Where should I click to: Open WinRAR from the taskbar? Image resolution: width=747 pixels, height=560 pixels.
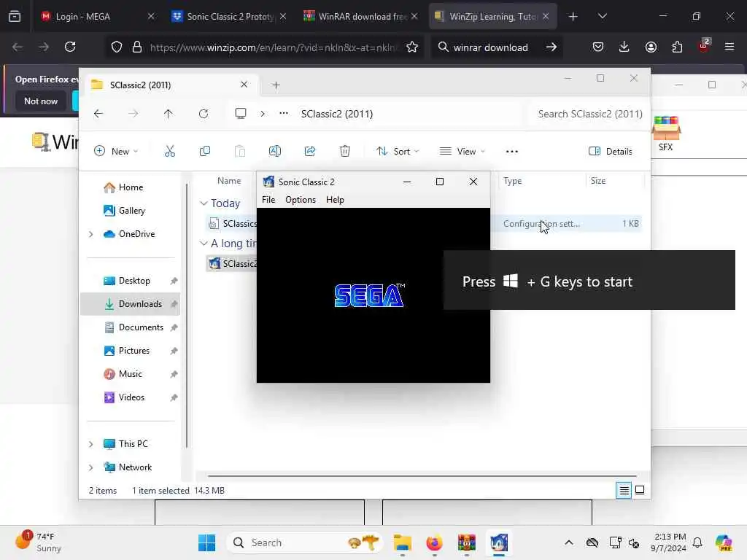coord(466,542)
